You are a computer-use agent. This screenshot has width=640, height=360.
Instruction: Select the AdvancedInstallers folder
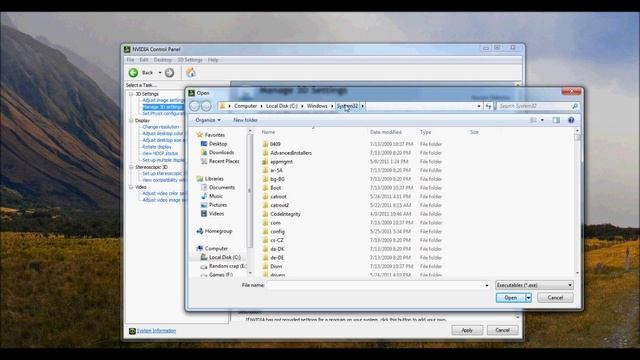291,153
